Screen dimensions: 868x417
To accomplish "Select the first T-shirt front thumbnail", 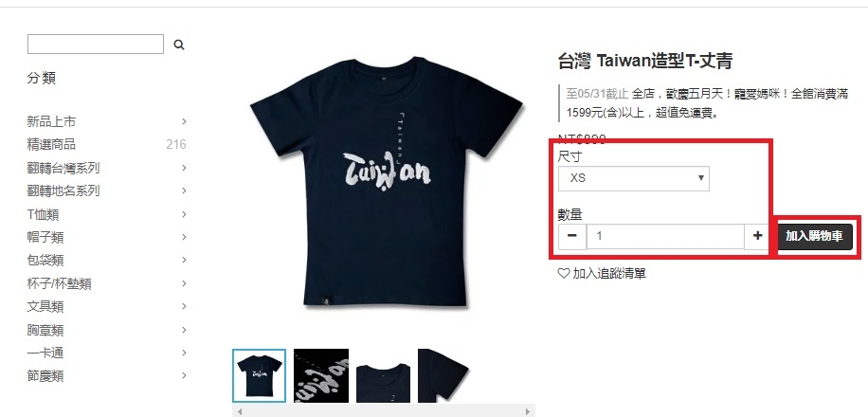I will (x=259, y=375).
